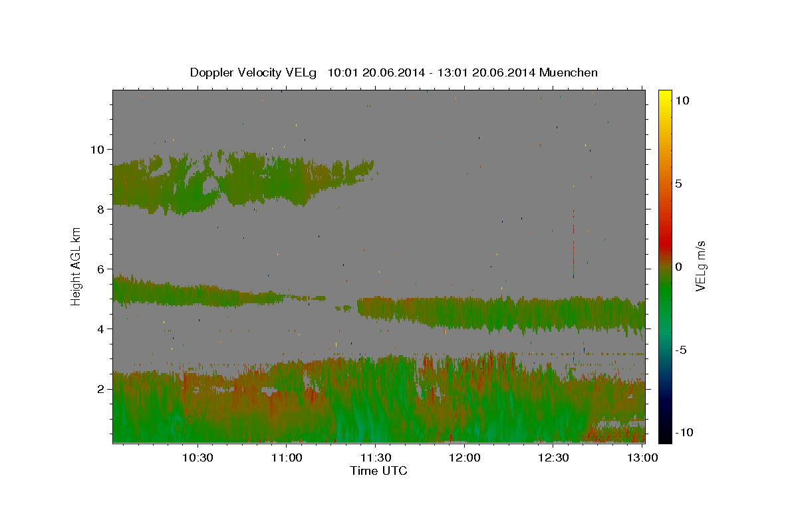Screen dimensions: 798x532
Task: Click the colorbar value 0
Action: [x=679, y=267]
